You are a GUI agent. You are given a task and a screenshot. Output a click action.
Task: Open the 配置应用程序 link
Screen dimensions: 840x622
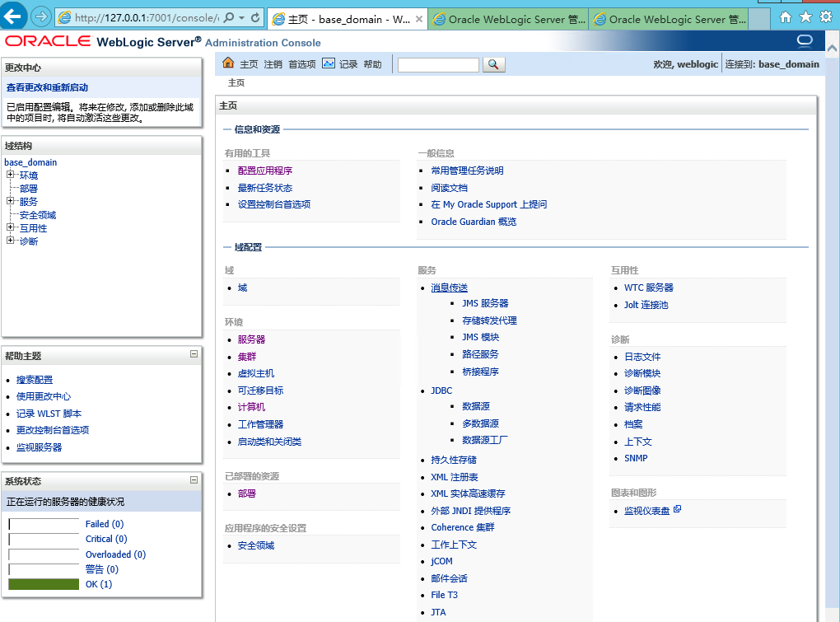tap(265, 171)
